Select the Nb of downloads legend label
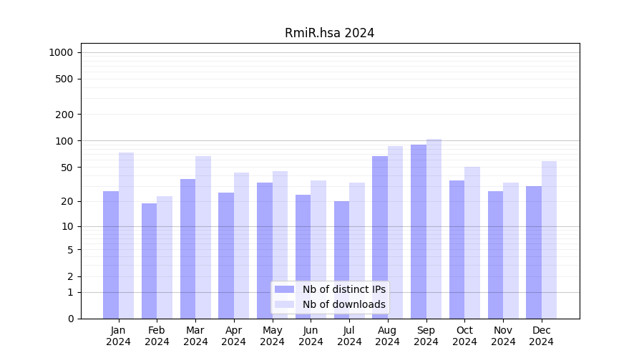This screenshot has width=644, height=358. tap(343, 304)
